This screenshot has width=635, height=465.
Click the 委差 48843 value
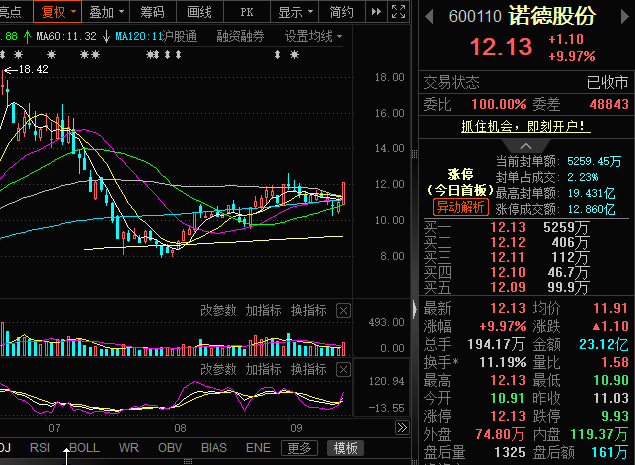click(x=609, y=105)
